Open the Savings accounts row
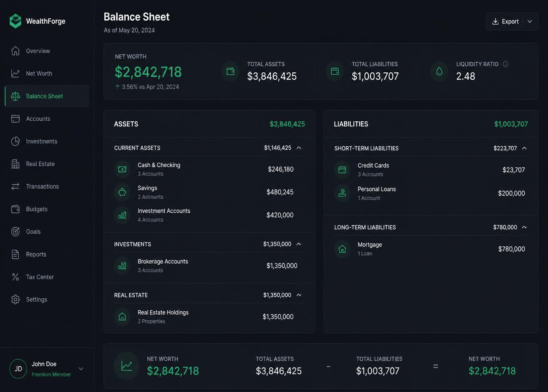This screenshot has height=392, width=548. click(x=209, y=192)
